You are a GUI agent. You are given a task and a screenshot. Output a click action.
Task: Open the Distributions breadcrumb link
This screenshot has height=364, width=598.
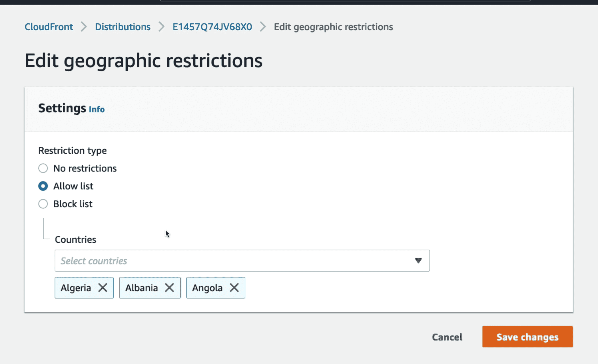123,27
